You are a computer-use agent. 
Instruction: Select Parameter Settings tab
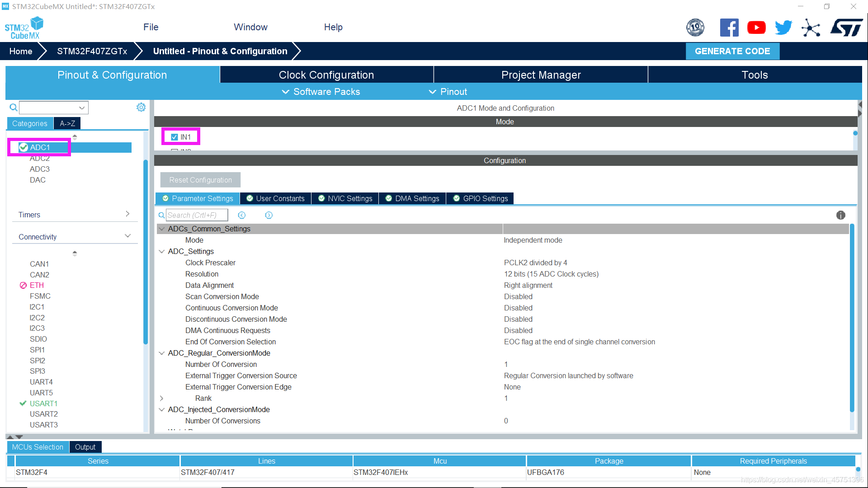198,198
